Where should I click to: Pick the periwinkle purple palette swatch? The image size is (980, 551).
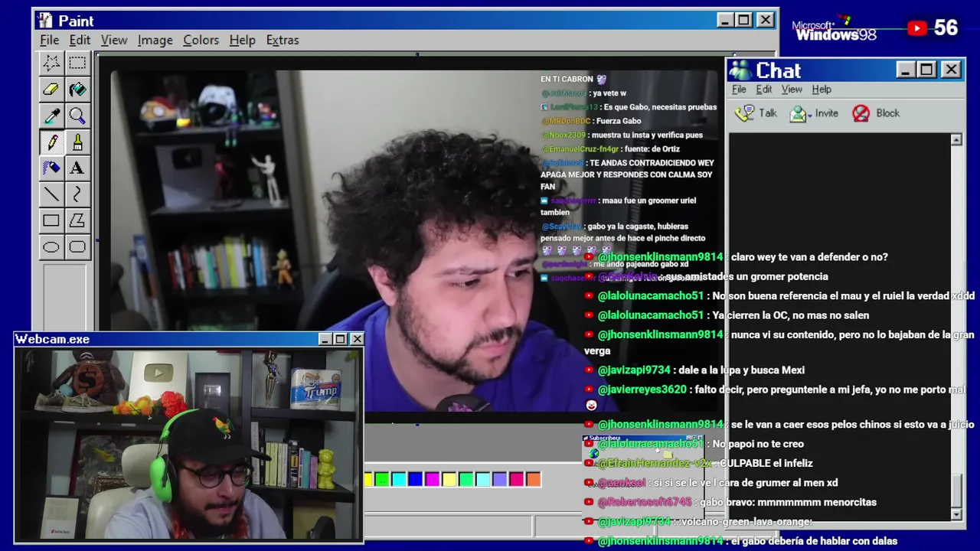point(499,480)
